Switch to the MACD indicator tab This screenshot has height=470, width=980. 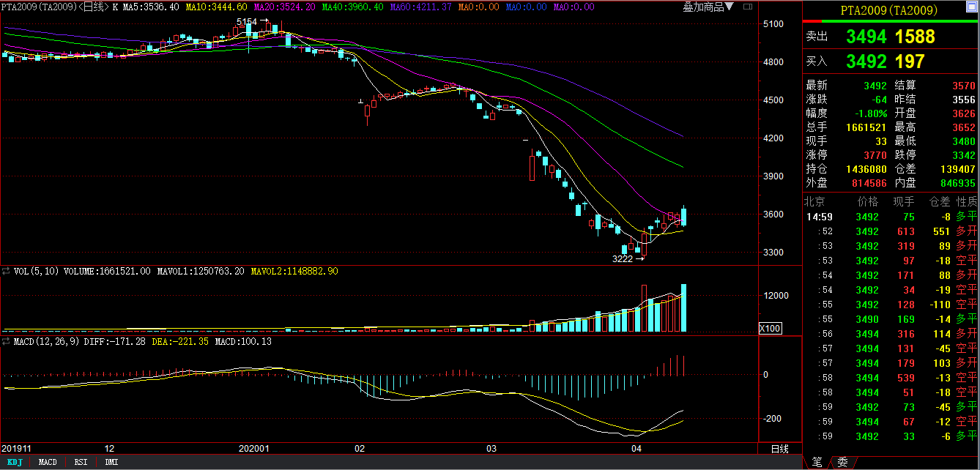[48, 462]
